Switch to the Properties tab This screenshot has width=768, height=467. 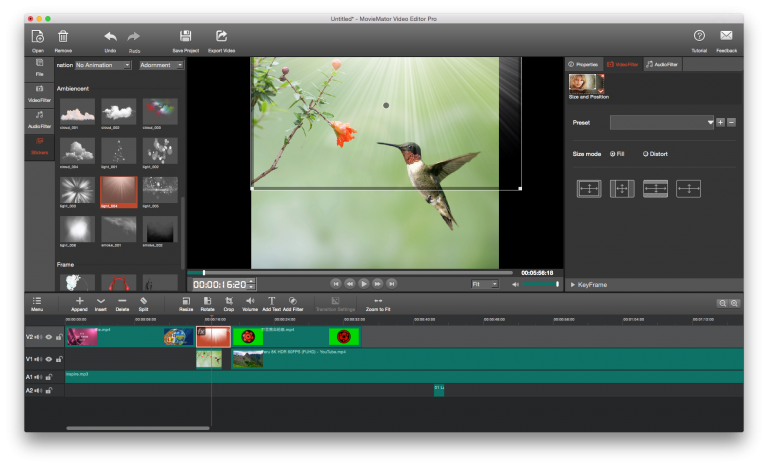click(583, 64)
